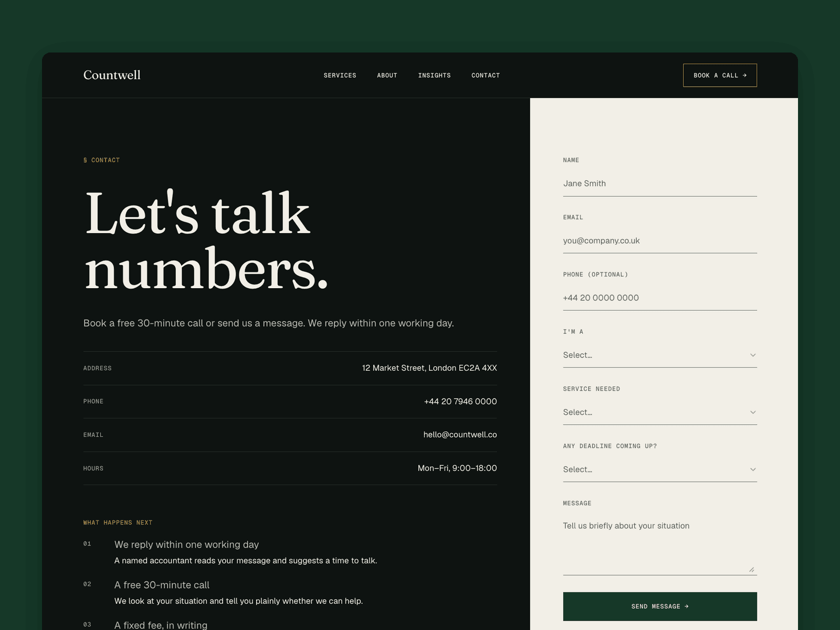Click the "Let's talk numbers." heading
Image resolution: width=840 pixels, height=630 pixels.
[x=206, y=240]
